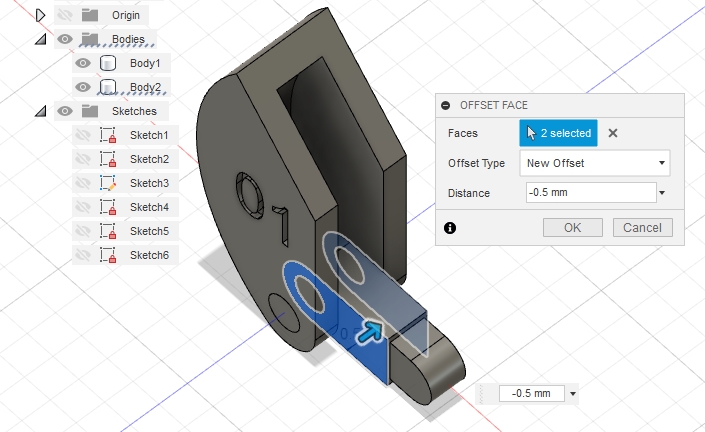Select Sketch2 label in browser
Viewport: 705px width, 432px height.
[x=149, y=159]
